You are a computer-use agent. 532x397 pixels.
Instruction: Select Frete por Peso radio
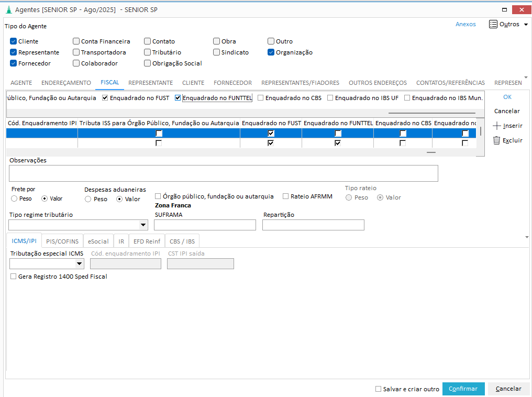tap(14, 198)
